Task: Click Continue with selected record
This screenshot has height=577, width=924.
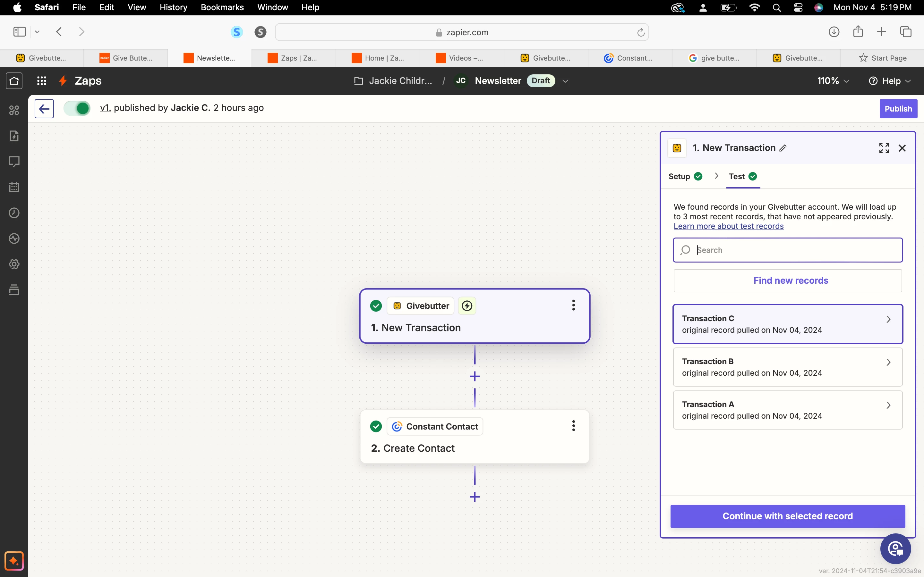Action: (787, 516)
